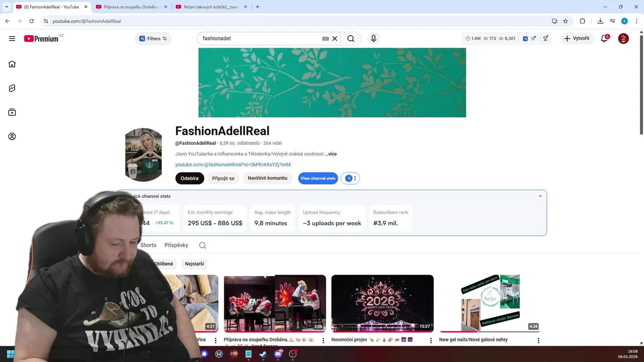Sort videos by Oblíbené chip

tap(164, 264)
